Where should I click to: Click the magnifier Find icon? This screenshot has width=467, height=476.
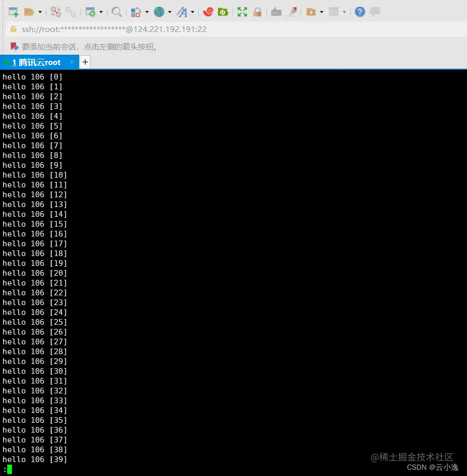click(x=117, y=12)
